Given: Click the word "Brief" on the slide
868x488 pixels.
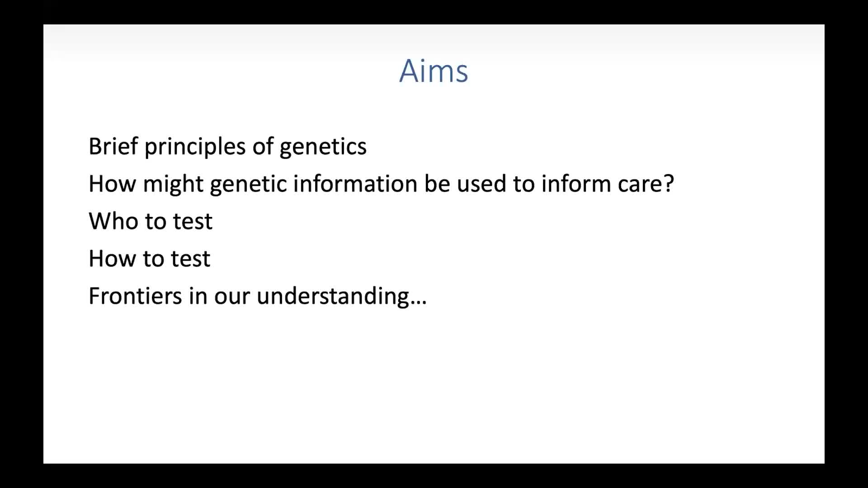Looking at the screenshot, I should tap(113, 146).
